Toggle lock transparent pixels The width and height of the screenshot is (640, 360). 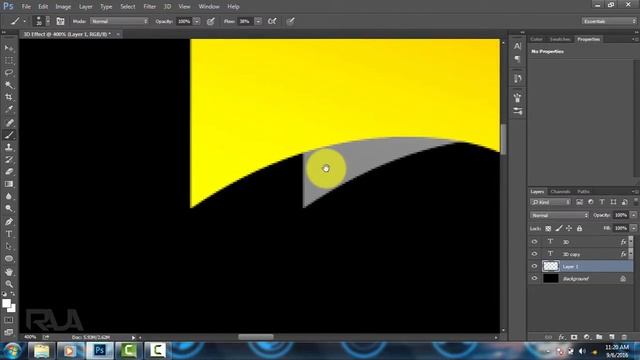pyautogui.click(x=548, y=229)
